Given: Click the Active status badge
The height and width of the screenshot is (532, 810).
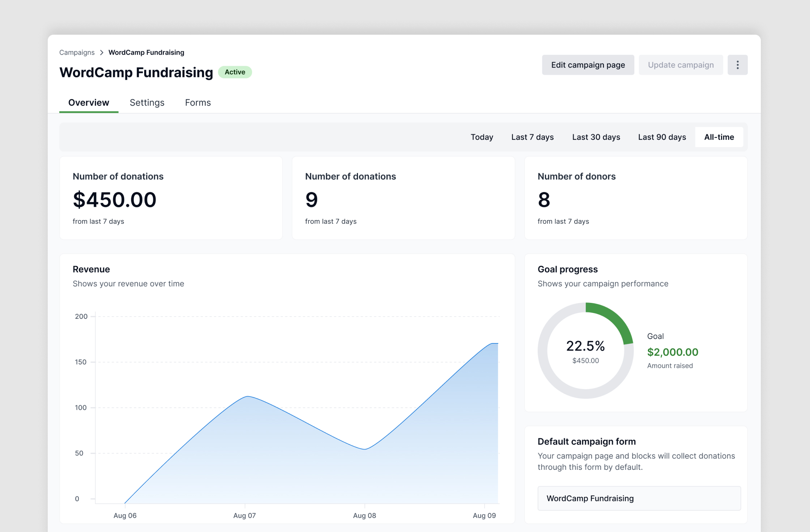Looking at the screenshot, I should click(235, 72).
